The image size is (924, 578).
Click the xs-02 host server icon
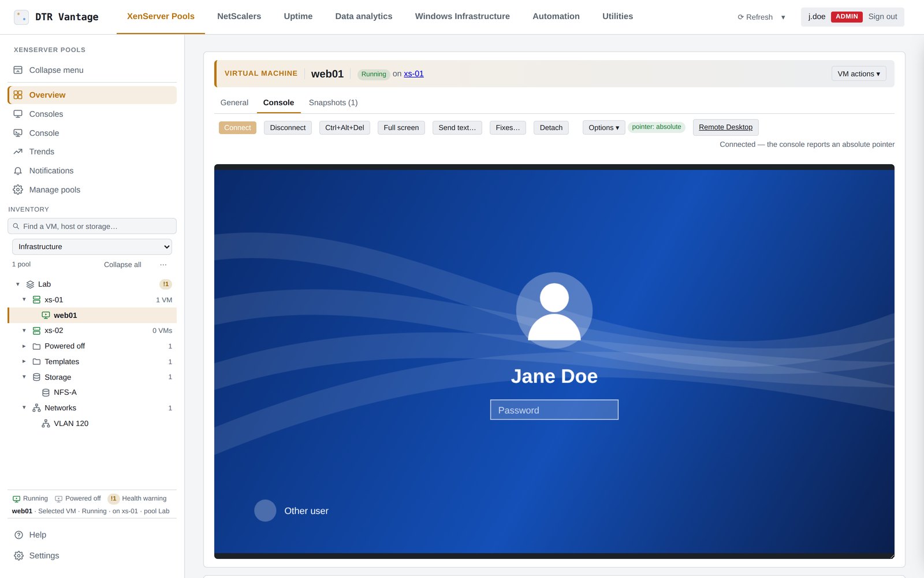(x=36, y=331)
